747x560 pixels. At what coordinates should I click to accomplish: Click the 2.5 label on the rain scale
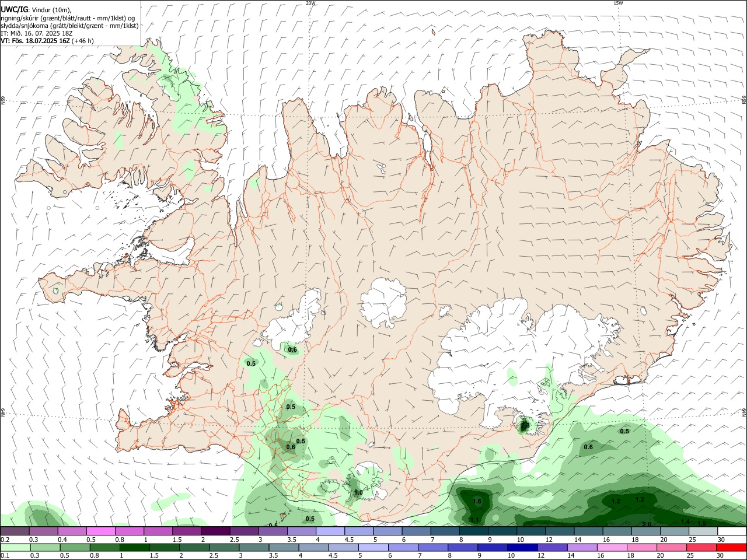tap(214, 556)
